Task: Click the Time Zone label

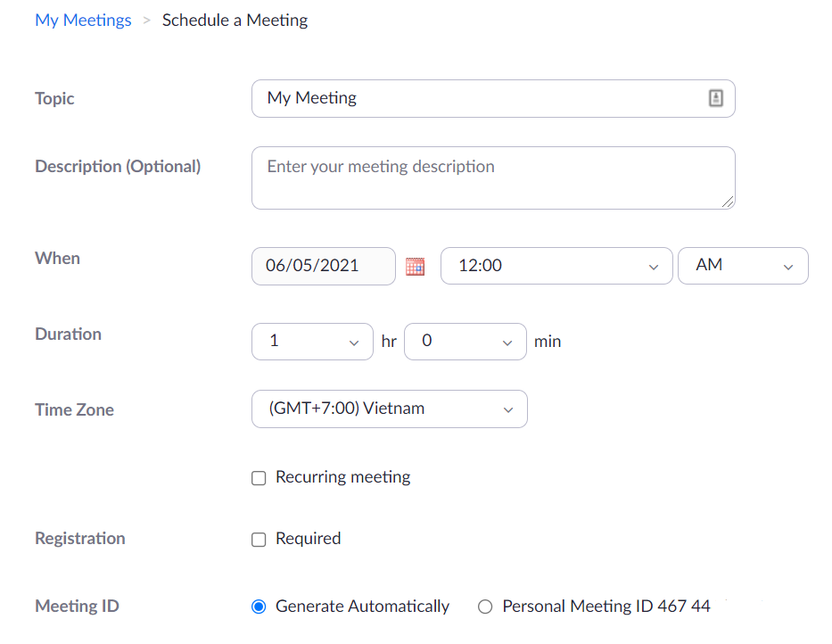Action: click(74, 409)
